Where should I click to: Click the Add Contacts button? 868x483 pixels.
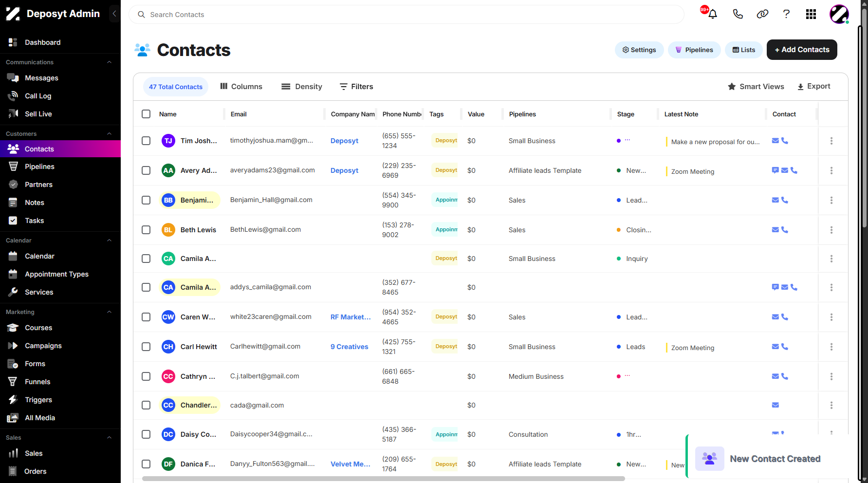coord(802,50)
